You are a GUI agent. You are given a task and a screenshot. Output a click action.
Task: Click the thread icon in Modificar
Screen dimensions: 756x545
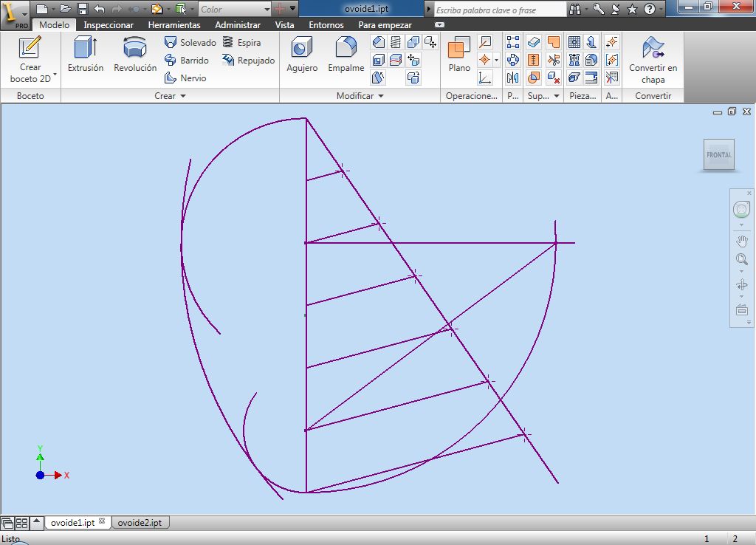(x=396, y=42)
